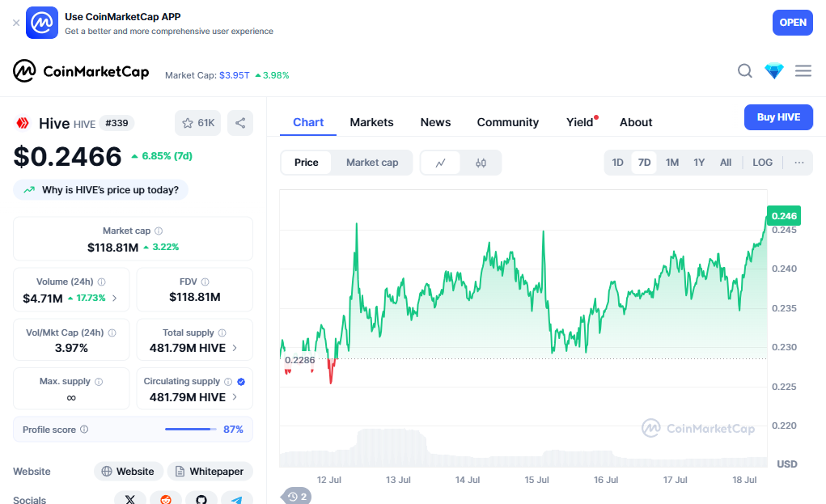Click the search magnifier icon
Viewport: 826px width, 504px height.
pos(745,71)
